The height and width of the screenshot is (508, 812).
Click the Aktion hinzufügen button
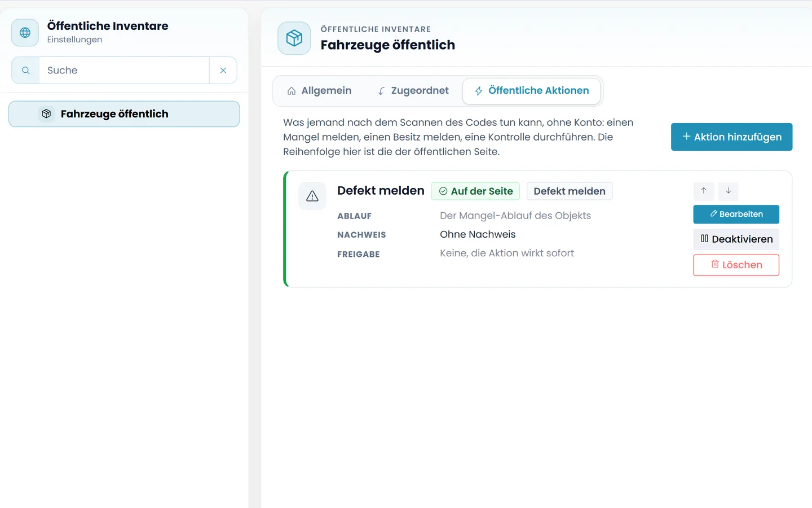[731, 137]
